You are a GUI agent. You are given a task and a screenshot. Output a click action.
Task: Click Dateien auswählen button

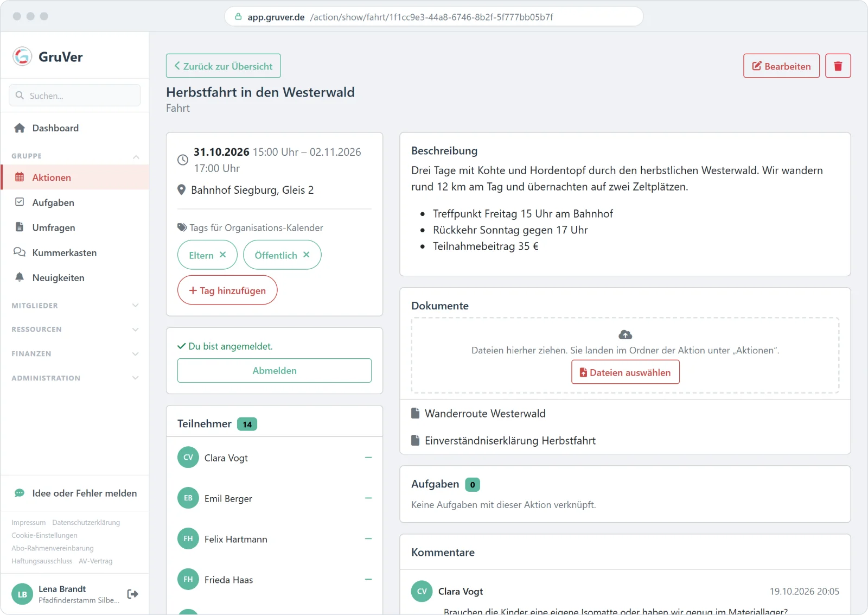[x=625, y=372]
